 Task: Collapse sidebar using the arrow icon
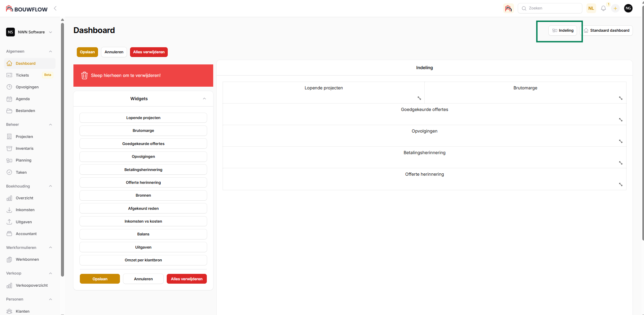(x=55, y=8)
